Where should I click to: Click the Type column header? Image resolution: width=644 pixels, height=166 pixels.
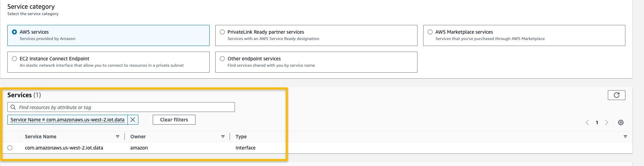[241, 137]
